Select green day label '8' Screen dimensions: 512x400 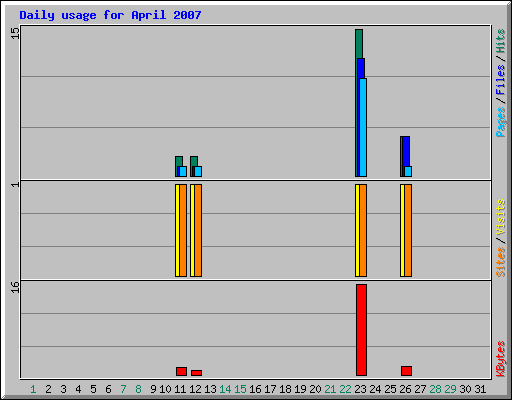[138, 389]
